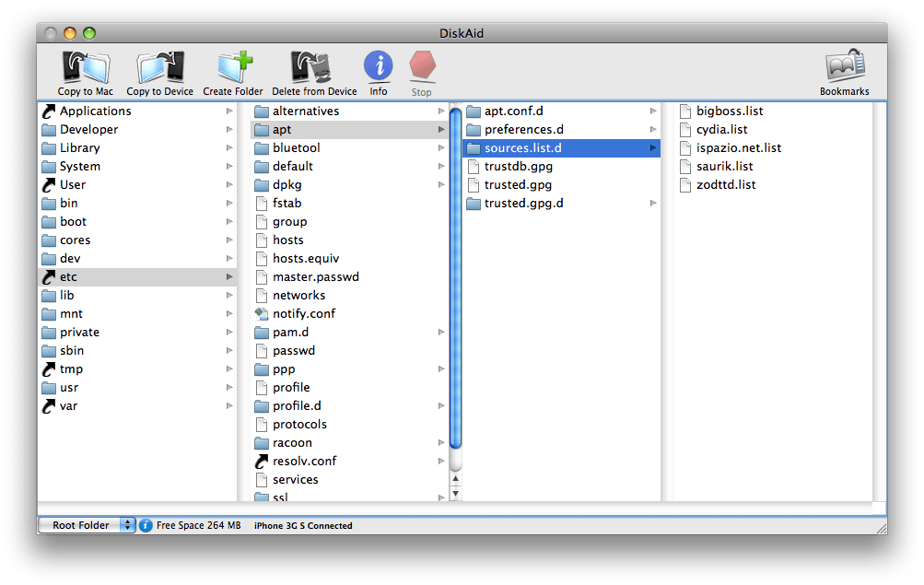Select the networks file row
924x585 pixels.
(350, 295)
